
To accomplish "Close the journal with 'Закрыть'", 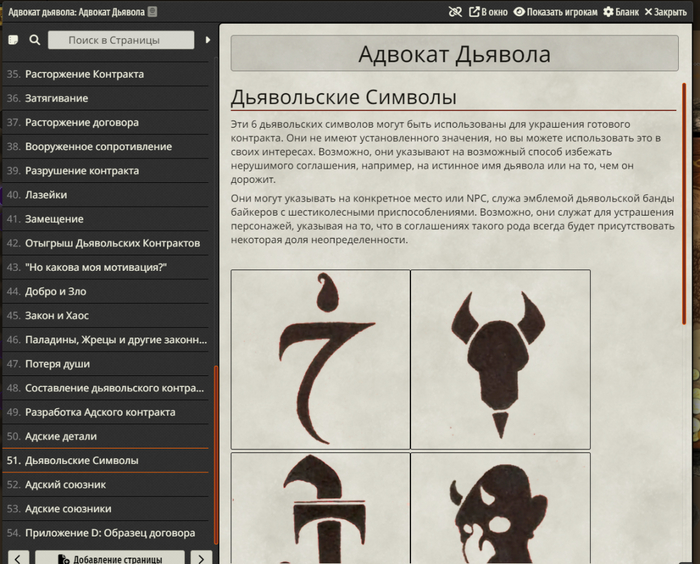I will point(665,12).
